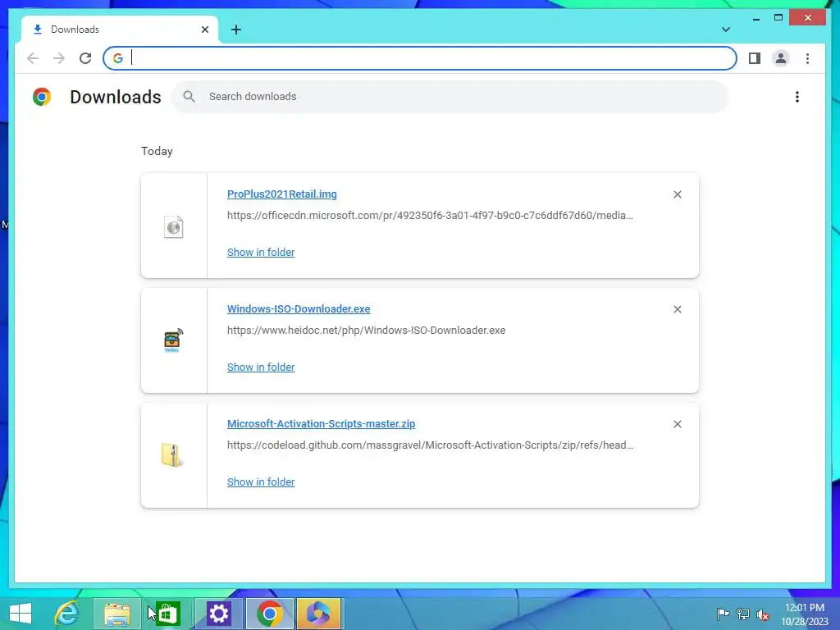Click the browser forward arrow
The height and width of the screenshot is (630, 840).
click(59, 58)
